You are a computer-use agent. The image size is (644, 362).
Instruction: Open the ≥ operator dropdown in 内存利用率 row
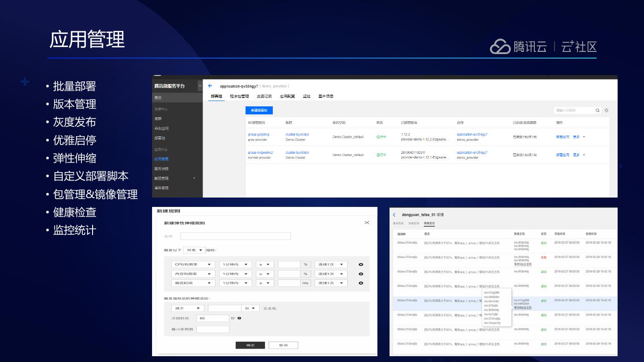265,274
